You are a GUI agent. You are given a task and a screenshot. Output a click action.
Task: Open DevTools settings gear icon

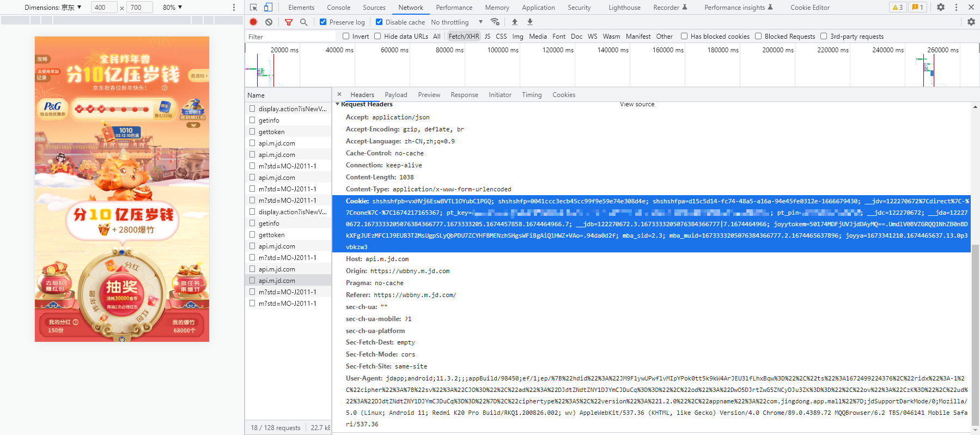(x=941, y=7)
